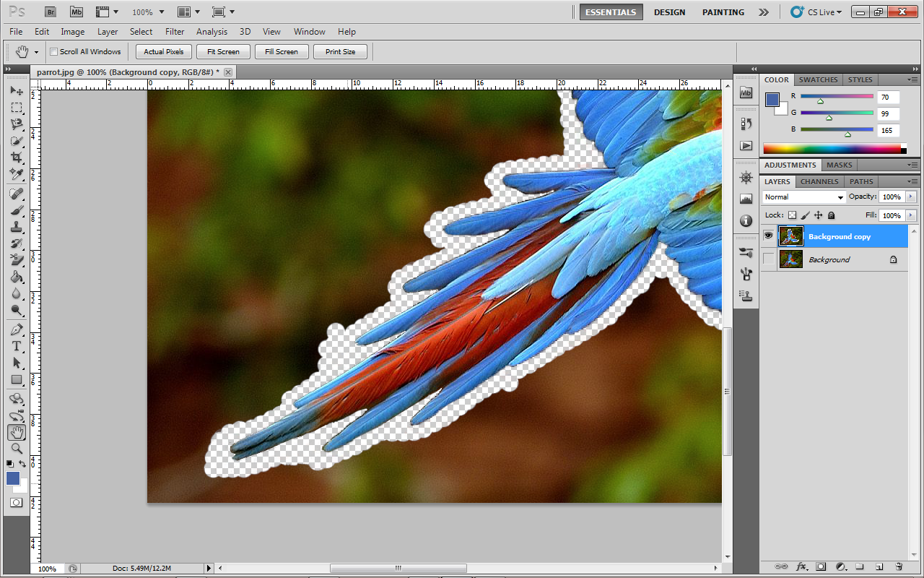Viewport: 924px width, 578px height.
Task: Click the Fit Screen button
Action: click(223, 52)
